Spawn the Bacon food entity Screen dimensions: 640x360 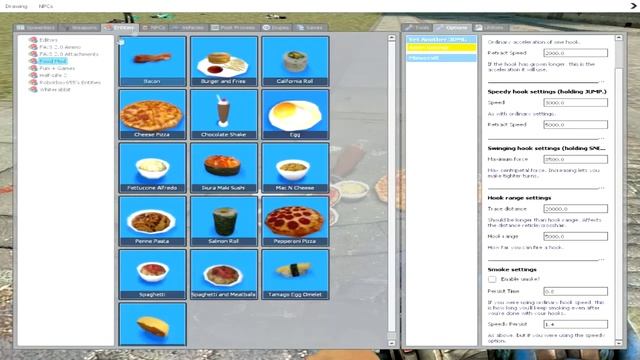pos(152,61)
